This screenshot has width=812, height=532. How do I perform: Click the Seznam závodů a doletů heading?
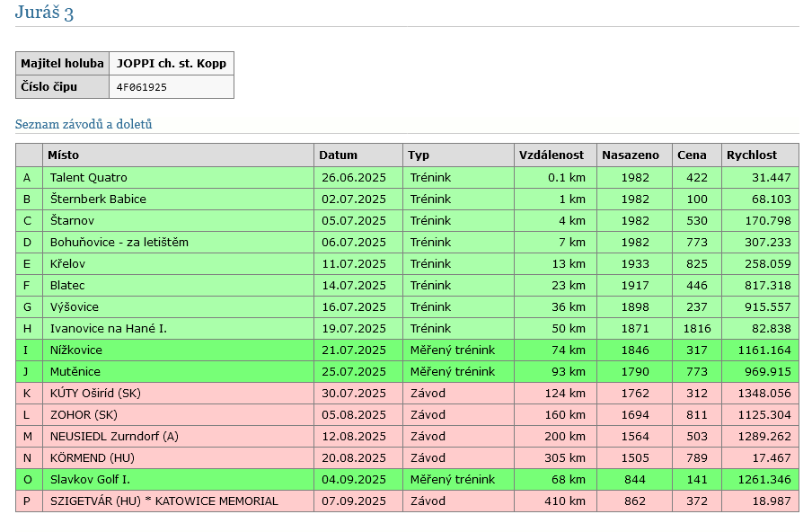(84, 124)
